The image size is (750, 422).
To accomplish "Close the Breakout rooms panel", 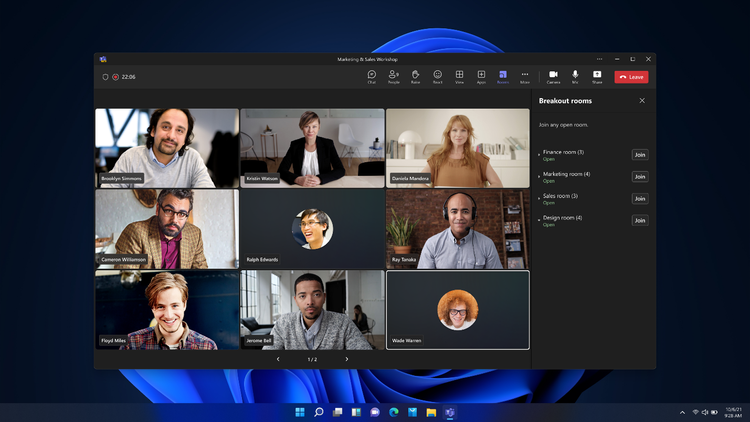I will point(642,100).
